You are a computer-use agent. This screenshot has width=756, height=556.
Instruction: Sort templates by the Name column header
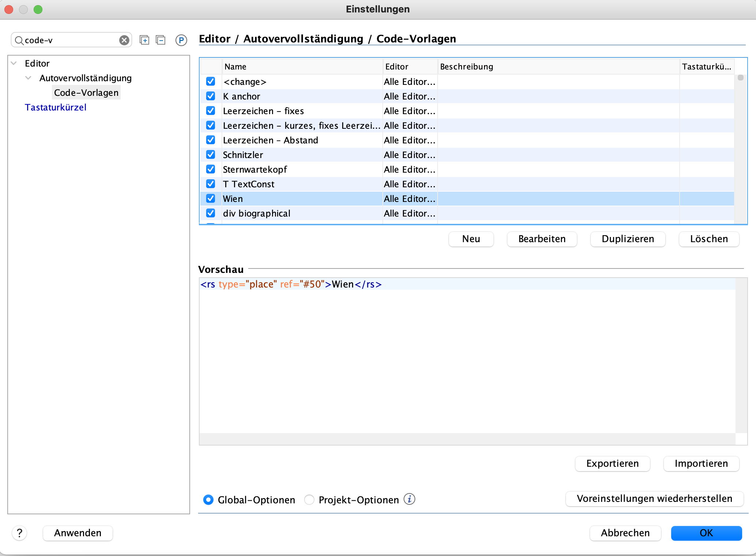click(302, 67)
